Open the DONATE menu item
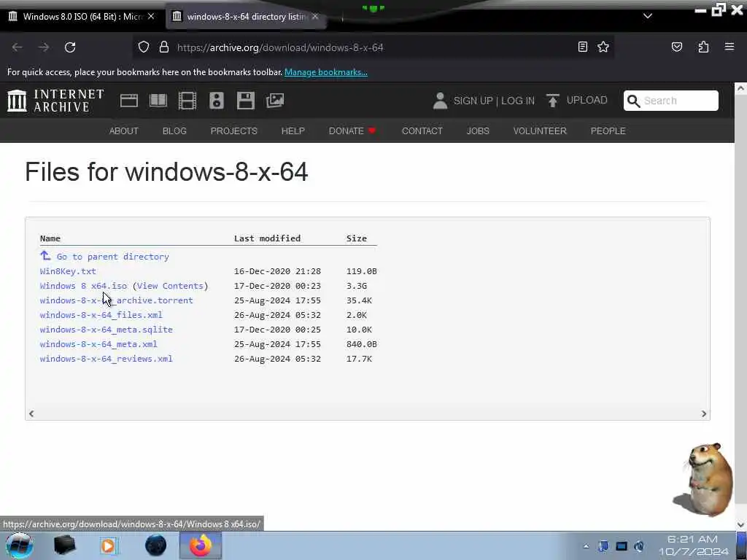747x560 pixels. coord(352,131)
